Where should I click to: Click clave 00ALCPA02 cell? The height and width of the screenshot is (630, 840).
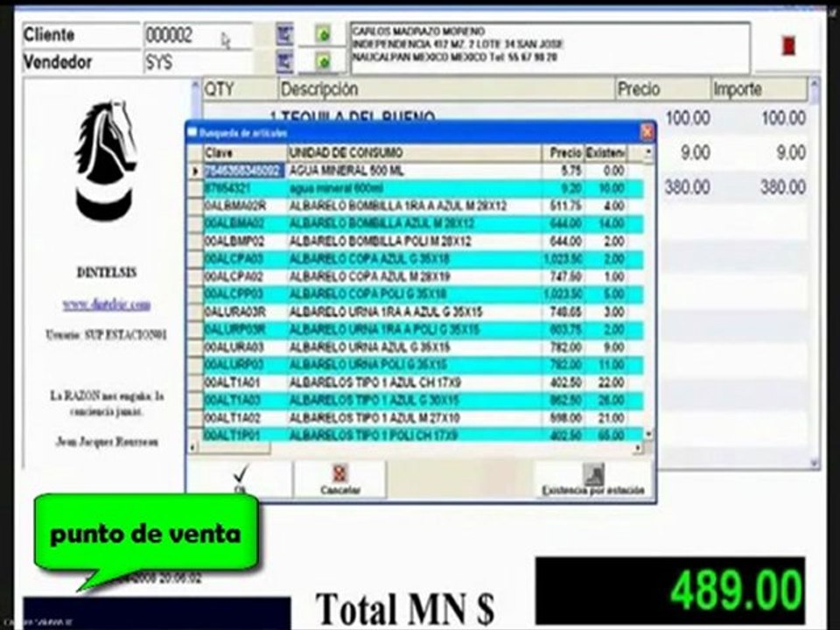coord(245,277)
